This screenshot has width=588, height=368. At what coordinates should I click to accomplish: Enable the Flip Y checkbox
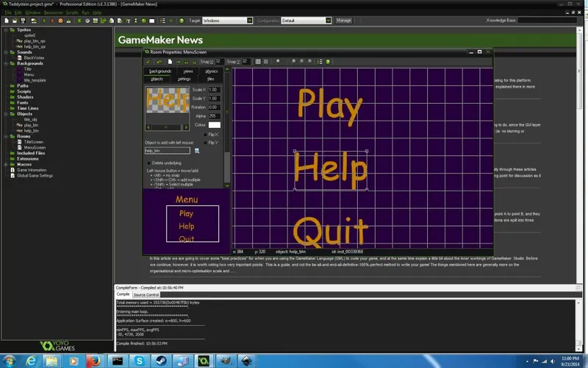205,143
